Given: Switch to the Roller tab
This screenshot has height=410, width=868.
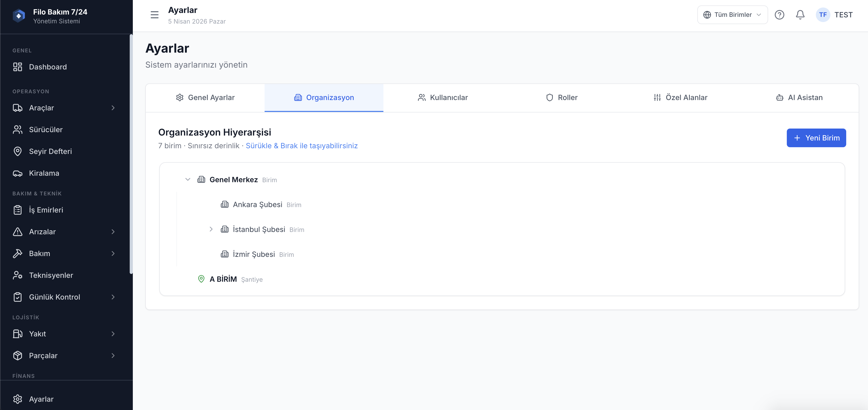Looking at the screenshot, I should (x=561, y=98).
